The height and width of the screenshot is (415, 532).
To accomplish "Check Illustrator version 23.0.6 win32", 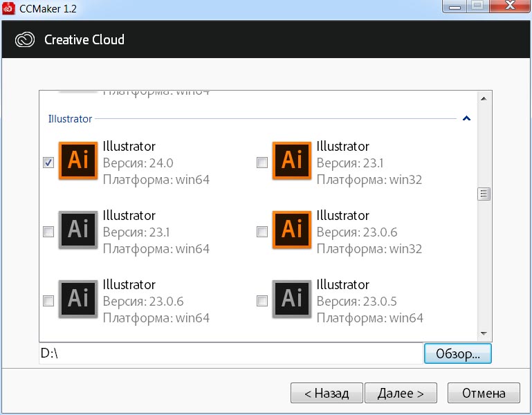I will [262, 232].
